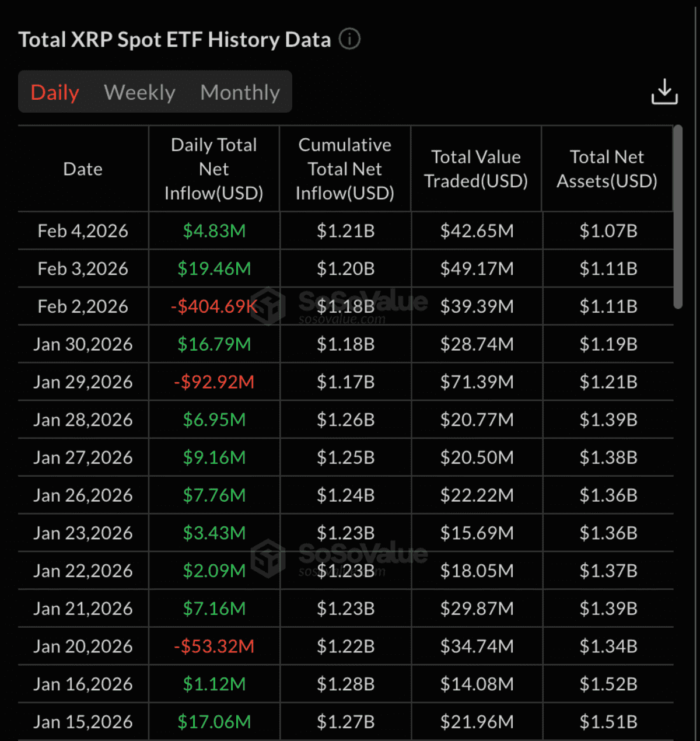Click the Total Value Traded header
The width and height of the screenshot is (700, 741).
476,169
